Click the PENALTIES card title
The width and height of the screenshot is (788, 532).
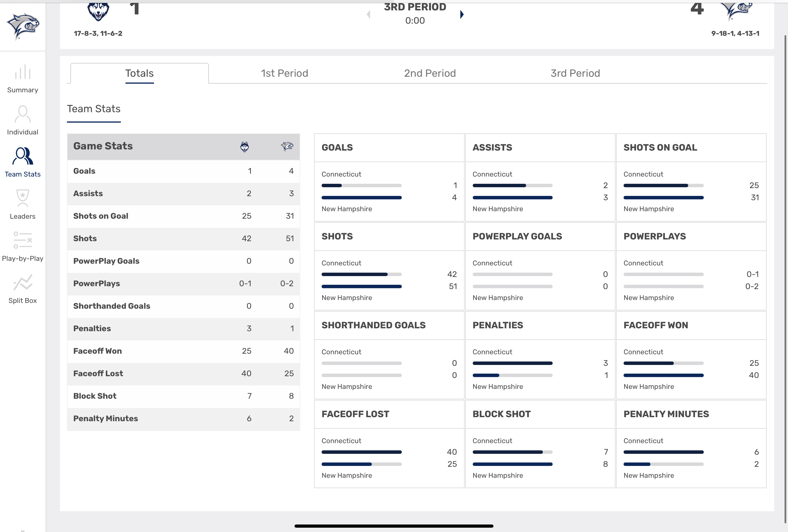(498, 325)
